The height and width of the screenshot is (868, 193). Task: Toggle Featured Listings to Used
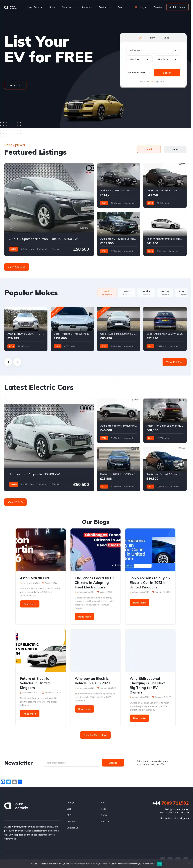[x=149, y=149]
